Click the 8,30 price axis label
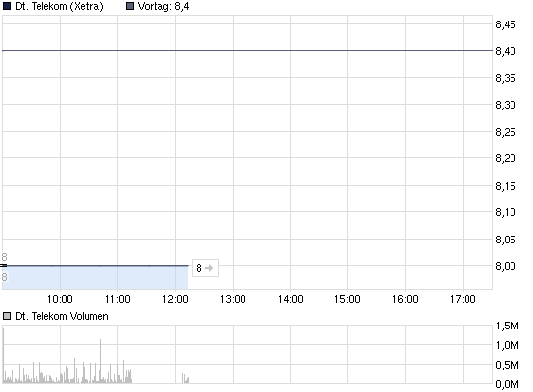Screen dimensions: 533x392 [505, 105]
